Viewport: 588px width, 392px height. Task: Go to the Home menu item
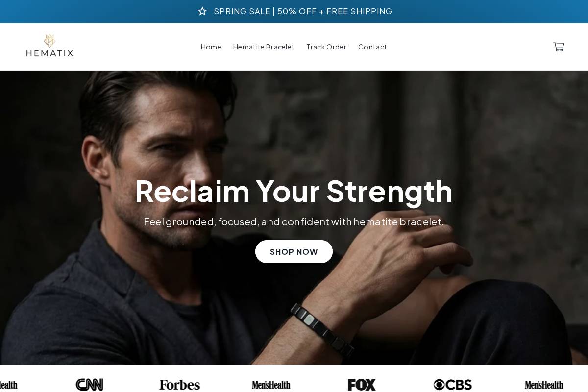point(211,47)
